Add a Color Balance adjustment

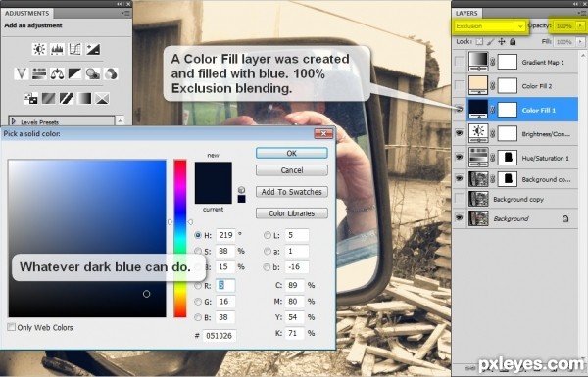[57, 73]
